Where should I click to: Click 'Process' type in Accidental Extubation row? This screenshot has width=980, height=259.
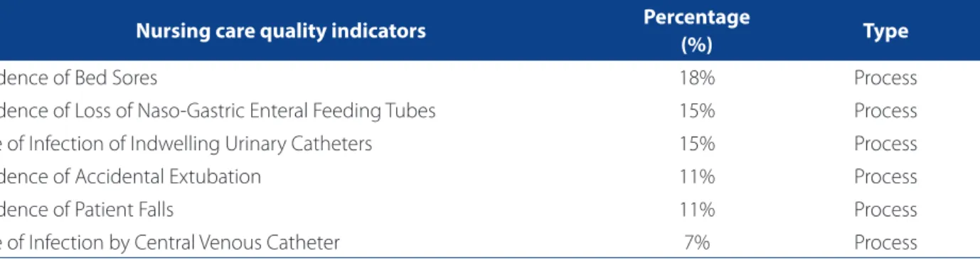coord(885,176)
